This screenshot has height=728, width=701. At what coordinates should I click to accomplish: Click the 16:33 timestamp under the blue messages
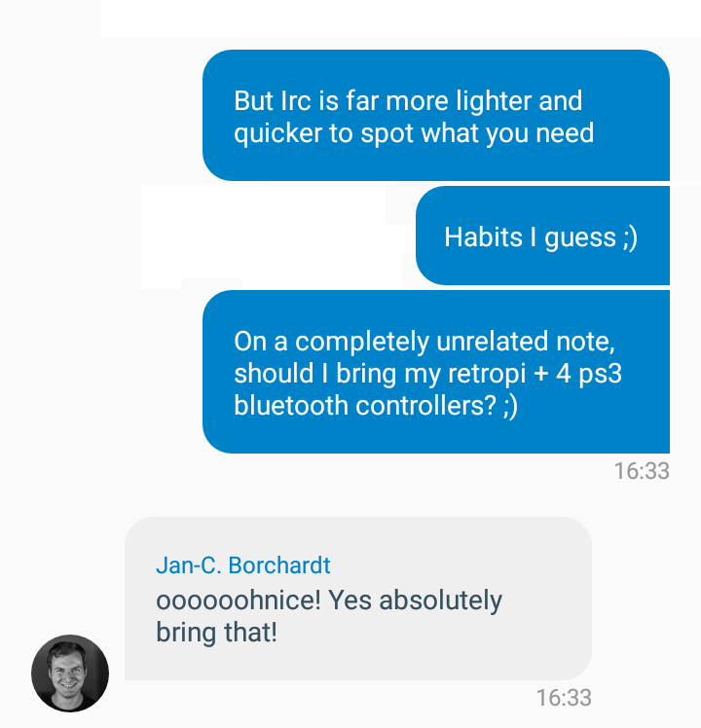pos(642,471)
